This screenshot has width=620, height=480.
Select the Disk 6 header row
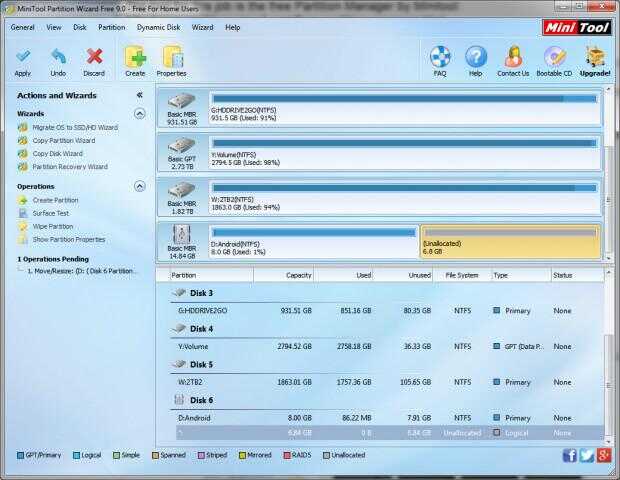point(388,400)
